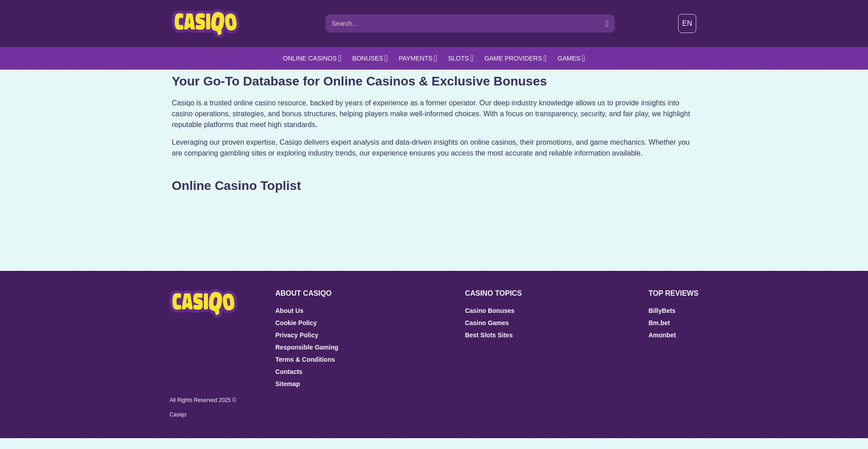Open the EN language selector
This screenshot has width=868, height=449.
tap(687, 24)
